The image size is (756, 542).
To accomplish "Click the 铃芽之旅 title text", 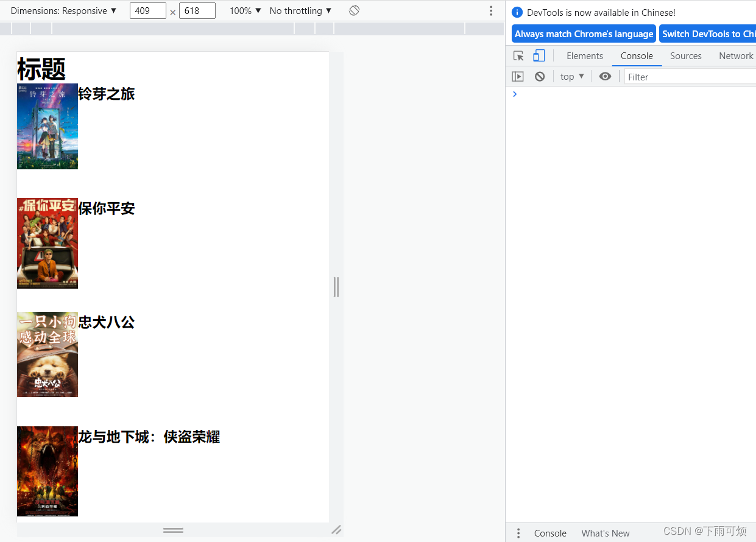I will point(107,94).
